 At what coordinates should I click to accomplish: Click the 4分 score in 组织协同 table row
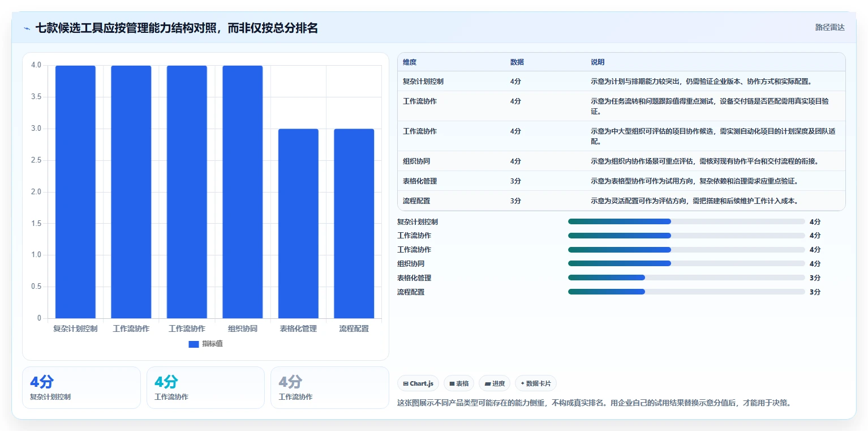(515, 161)
